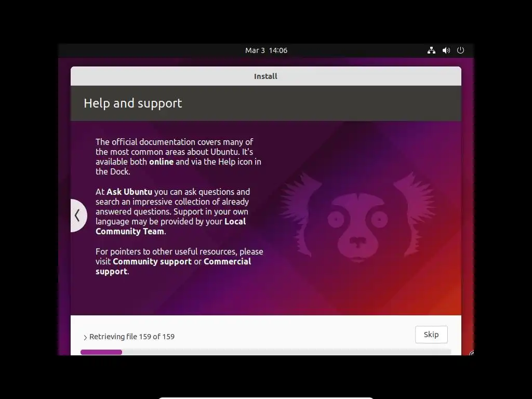532x399 pixels.
Task: Open the power icon in top bar
Action: [460, 50]
